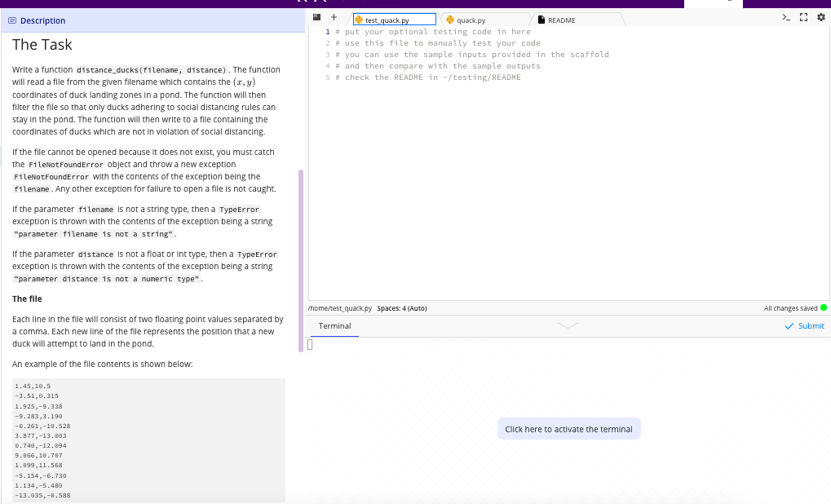Click the terminal cursor input area
Viewport: 831px width, 504px height.
[x=310, y=344]
